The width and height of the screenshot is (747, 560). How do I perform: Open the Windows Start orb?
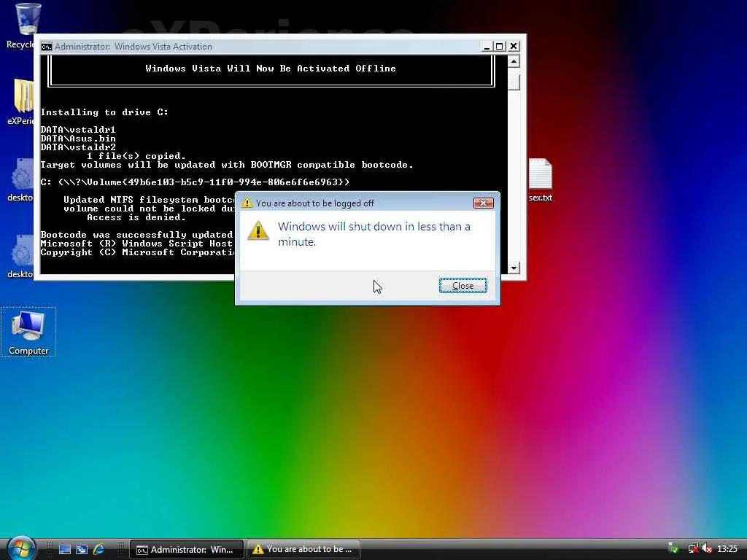coord(21,548)
